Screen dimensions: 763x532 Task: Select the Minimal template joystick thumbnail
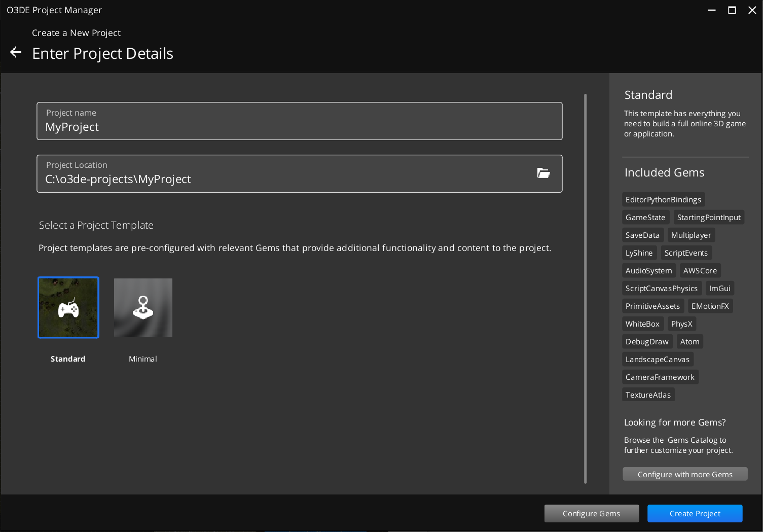coord(142,307)
